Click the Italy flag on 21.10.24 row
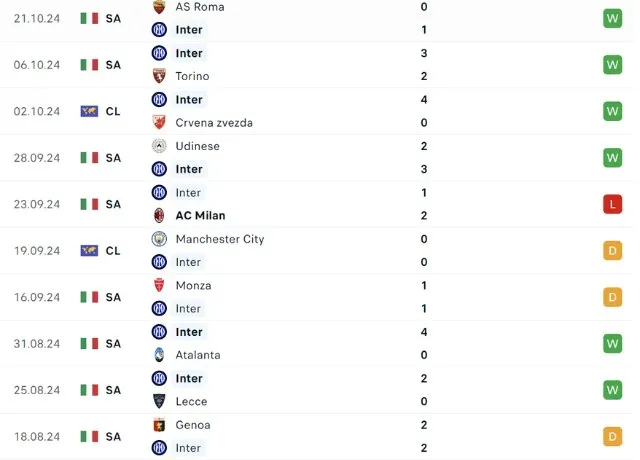The height and width of the screenshot is (460, 640). [x=89, y=18]
